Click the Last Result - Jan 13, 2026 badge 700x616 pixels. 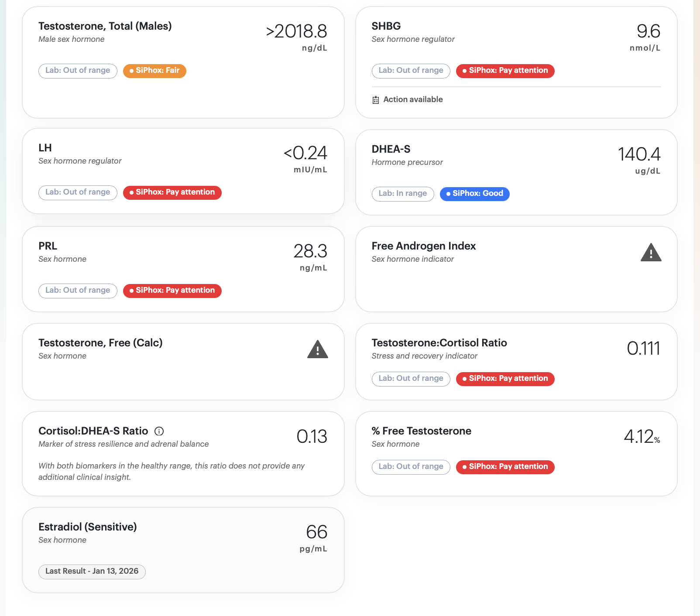click(92, 572)
